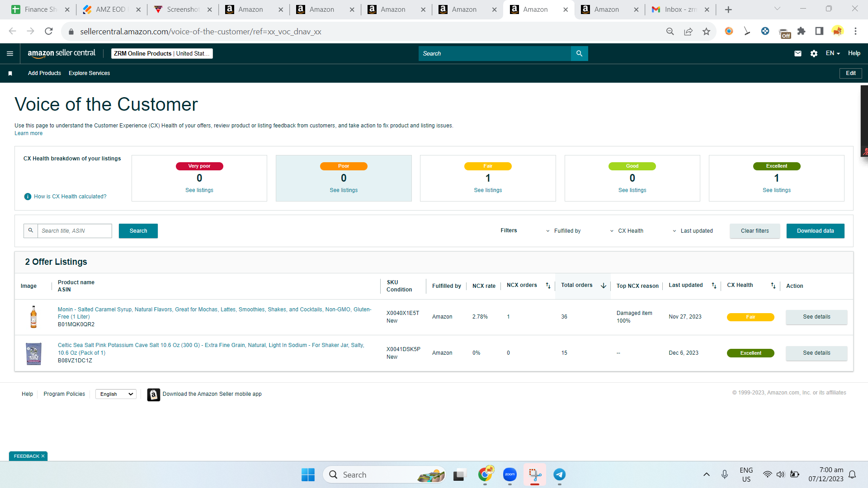
Task: Click the magnifier search button in header
Action: tap(579, 54)
